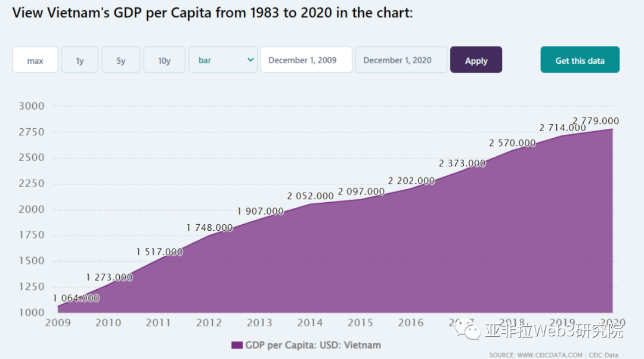Click the 2 373.000 data label
The height and width of the screenshot is (359, 644).
click(x=463, y=163)
